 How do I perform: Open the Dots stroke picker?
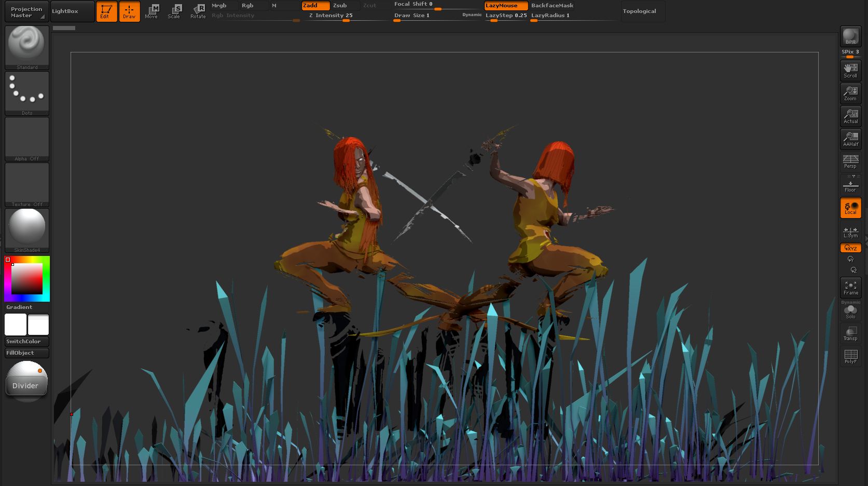(27, 93)
